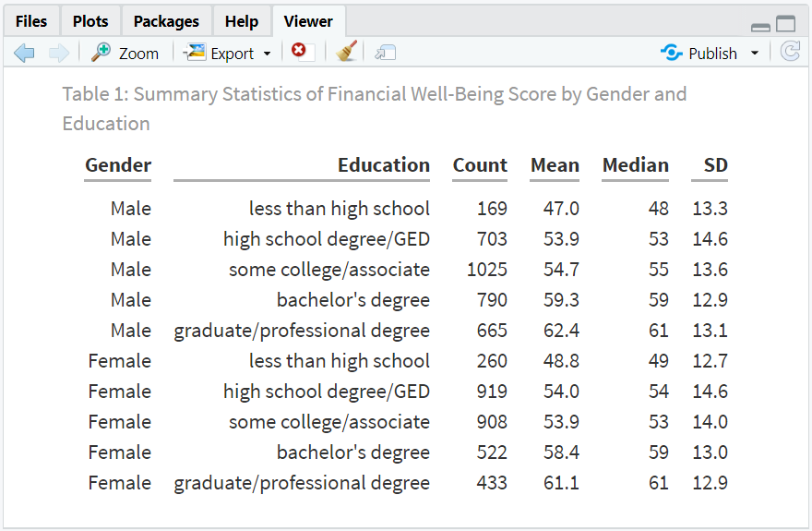
Task: Refresh the viewer pane
Action: [x=790, y=52]
